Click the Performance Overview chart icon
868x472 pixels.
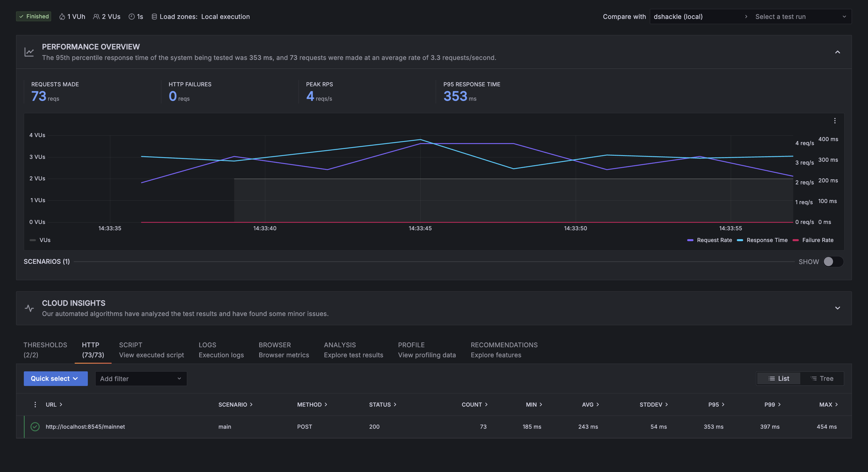tap(29, 52)
